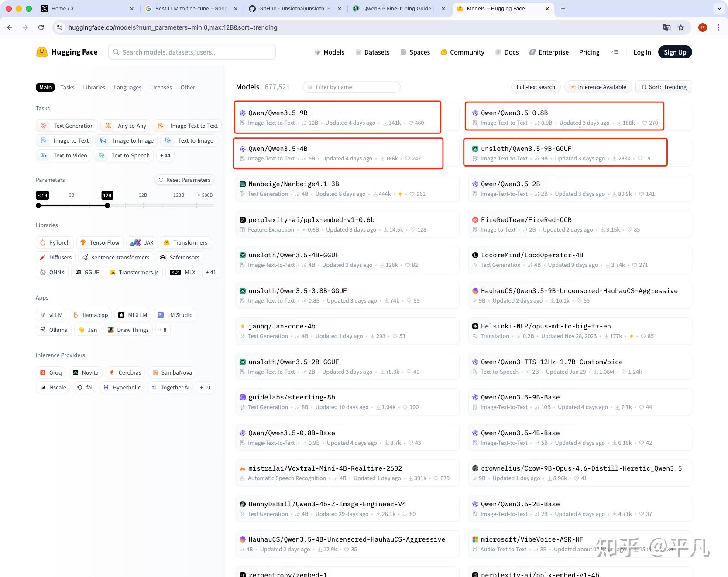Click the LM Studio app icon
Screen dimensions: 728x577
pyautogui.click(x=161, y=315)
